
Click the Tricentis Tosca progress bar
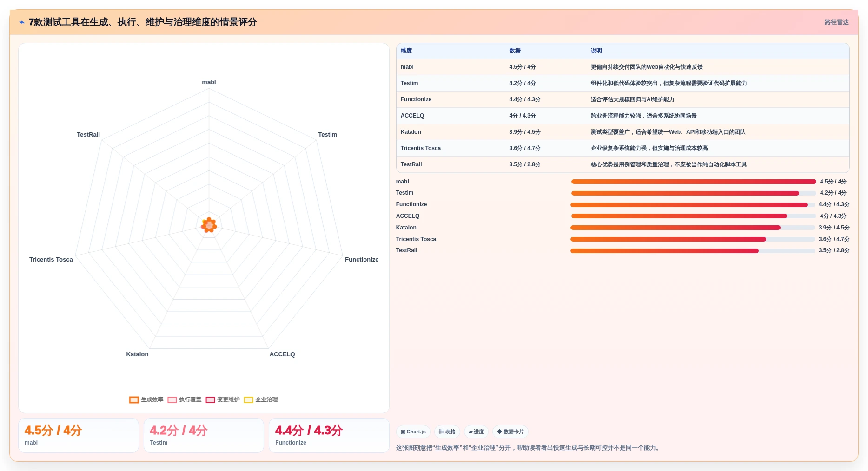coord(693,239)
